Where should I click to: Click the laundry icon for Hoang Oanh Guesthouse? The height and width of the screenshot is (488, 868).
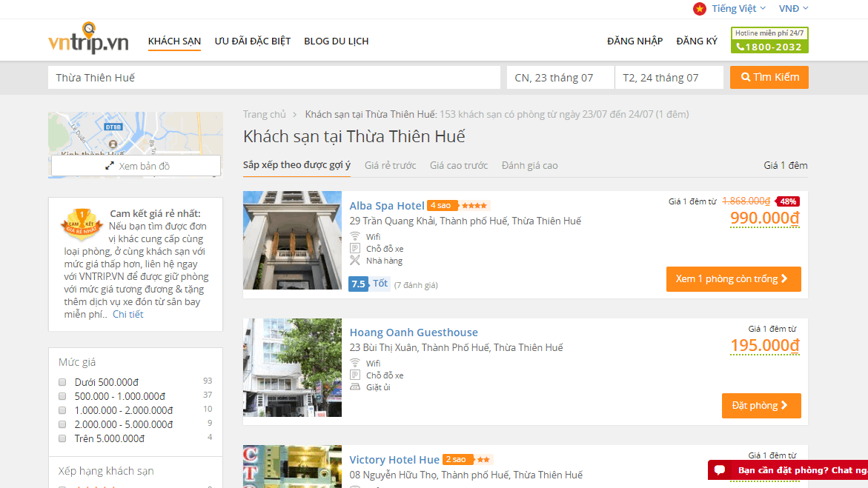(355, 387)
